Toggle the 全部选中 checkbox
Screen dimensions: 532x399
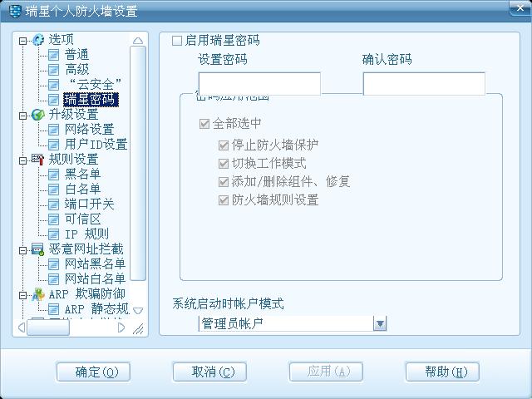204,124
